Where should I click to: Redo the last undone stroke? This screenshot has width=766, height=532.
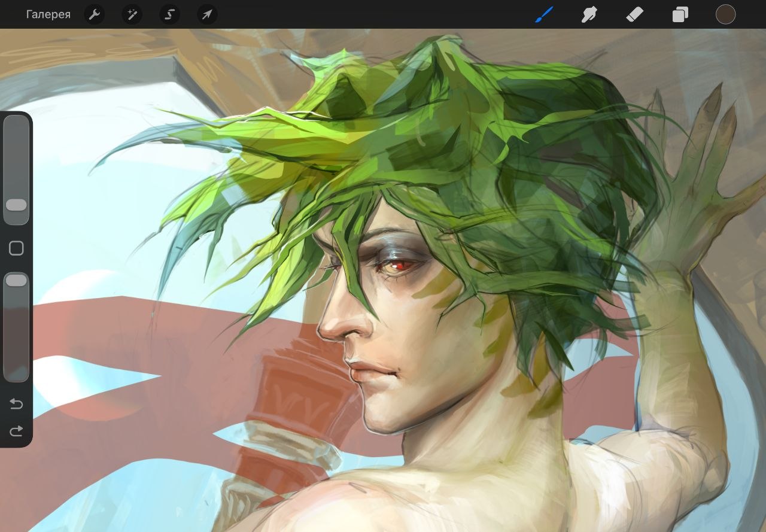(16, 431)
